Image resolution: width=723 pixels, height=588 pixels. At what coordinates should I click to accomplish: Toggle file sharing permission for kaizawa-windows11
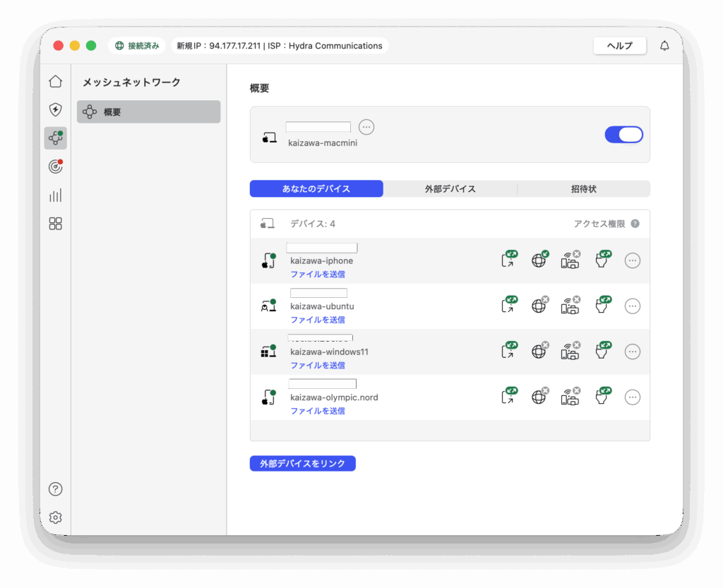point(602,351)
